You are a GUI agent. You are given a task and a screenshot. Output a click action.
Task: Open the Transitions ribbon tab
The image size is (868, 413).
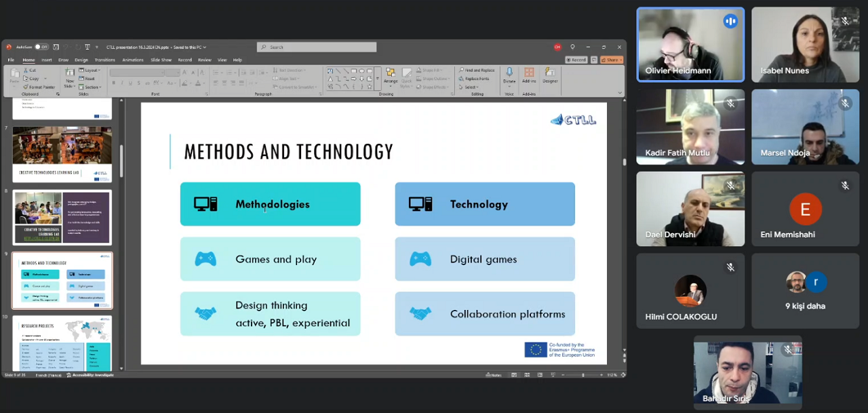coord(104,60)
